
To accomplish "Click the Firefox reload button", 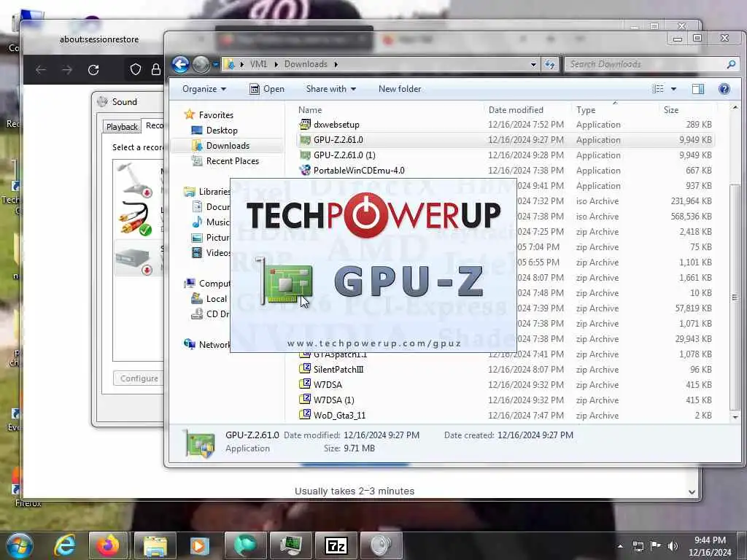I will 93,70.
